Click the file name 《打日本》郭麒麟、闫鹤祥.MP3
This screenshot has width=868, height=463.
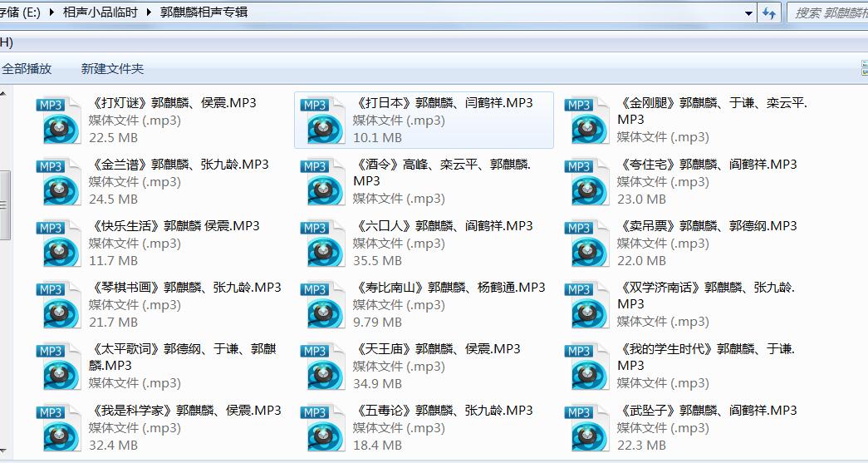(443, 102)
